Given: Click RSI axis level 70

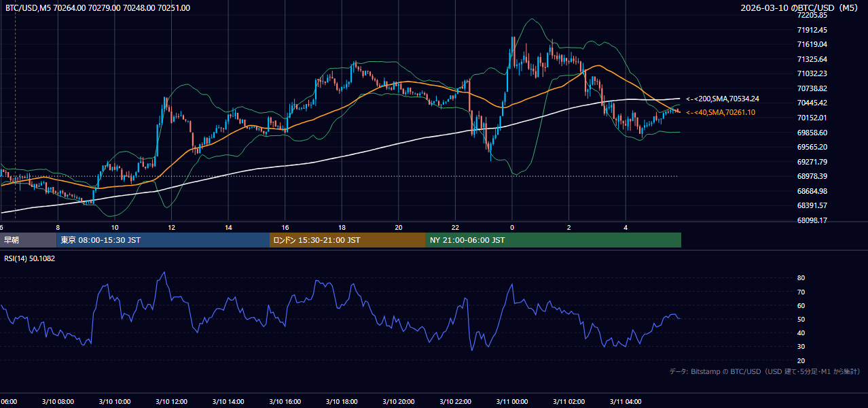Looking at the screenshot, I should tap(801, 292).
